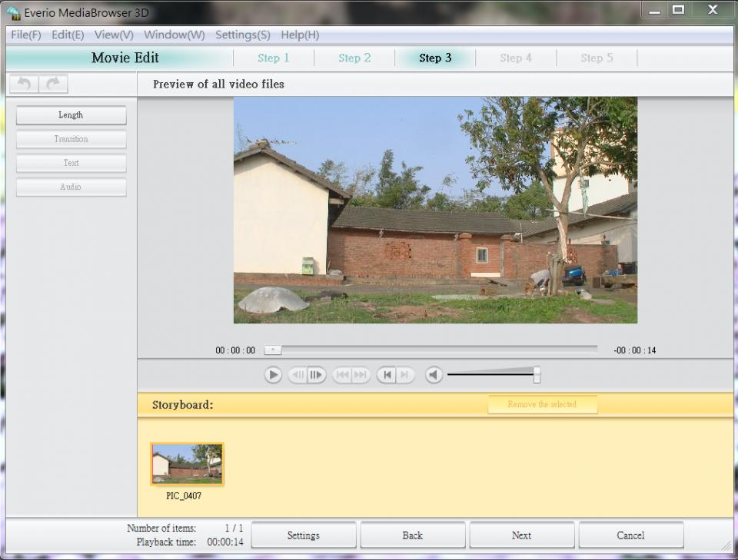Image resolution: width=738 pixels, height=560 pixels.
Task: Click the redo arrow icon
Action: click(x=53, y=84)
